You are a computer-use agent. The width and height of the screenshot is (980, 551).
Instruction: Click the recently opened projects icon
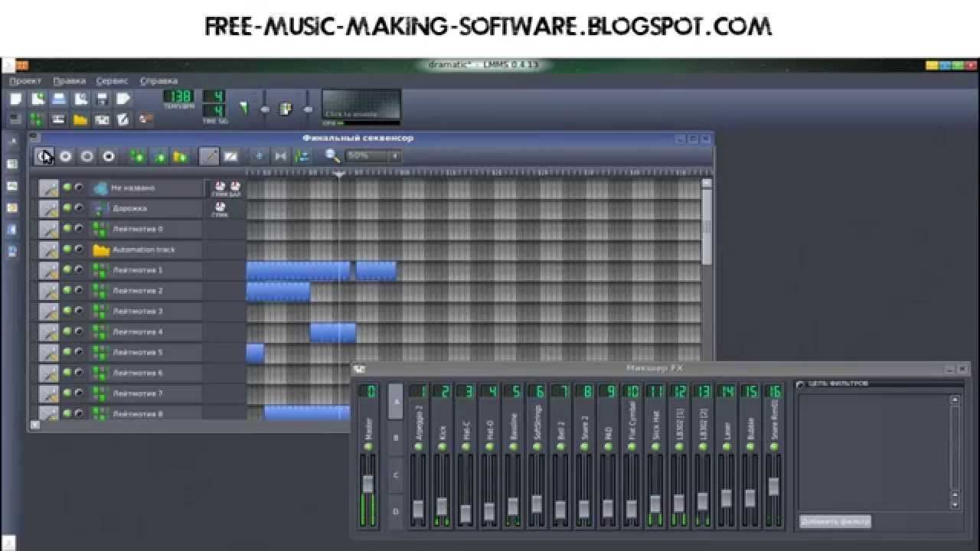coord(80,99)
